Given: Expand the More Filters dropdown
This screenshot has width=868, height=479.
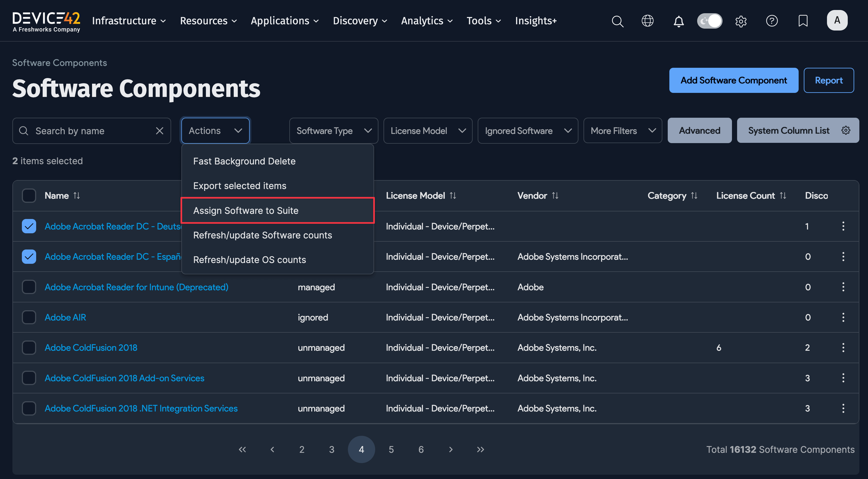Looking at the screenshot, I should point(622,131).
